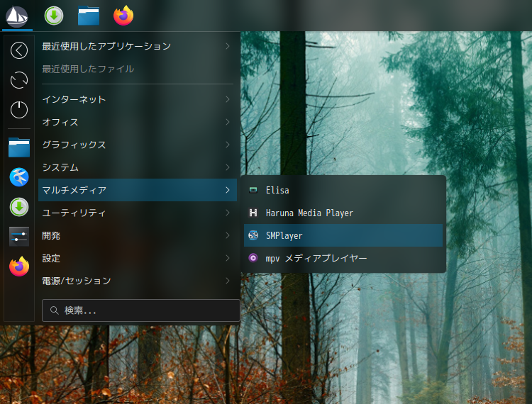
Task: Launch Haruna Media Player entry
Action: (x=343, y=213)
